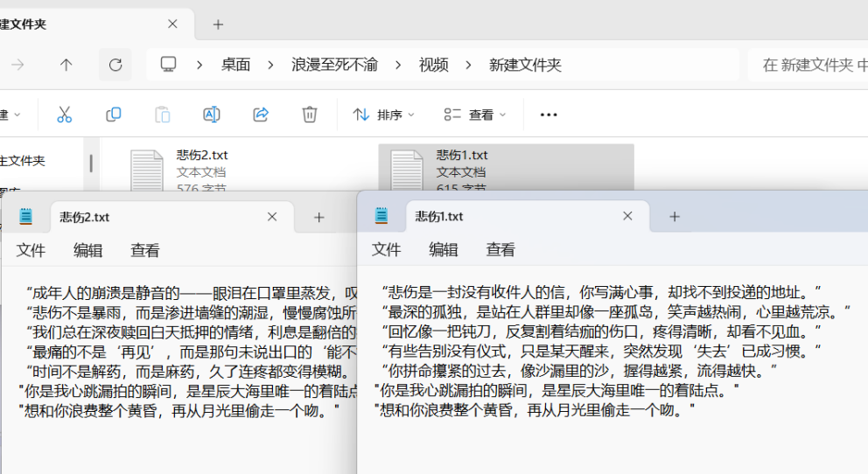Go up one folder level arrow

(x=66, y=65)
